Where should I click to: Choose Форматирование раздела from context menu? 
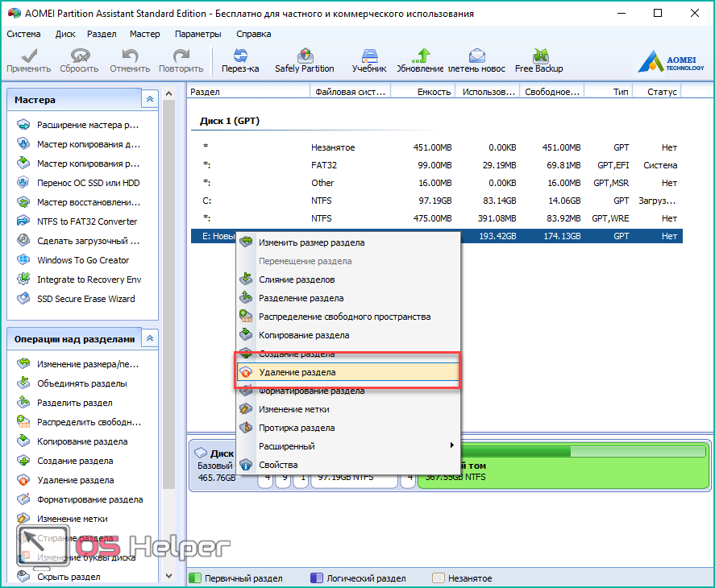(x=311, y=391)
